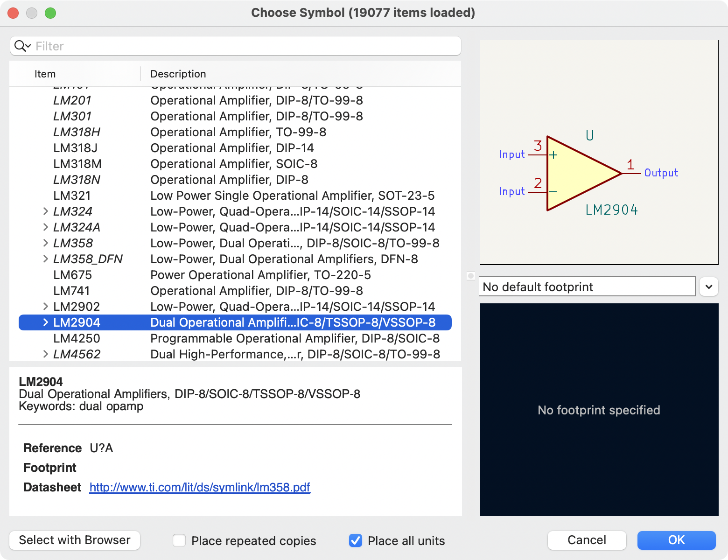Screen dimensions: 728x560
Task: Open the default footprint dropdown
Action: coord(708,287)
